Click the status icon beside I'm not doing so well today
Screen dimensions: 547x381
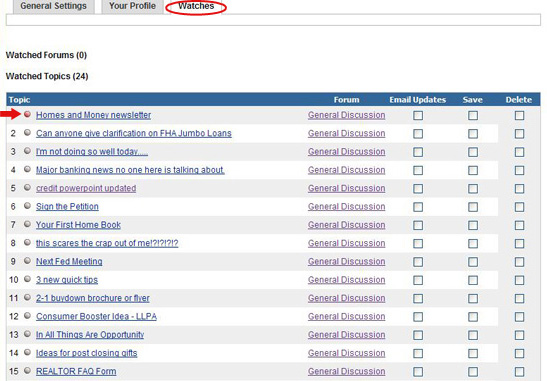(x=27, y=151)
